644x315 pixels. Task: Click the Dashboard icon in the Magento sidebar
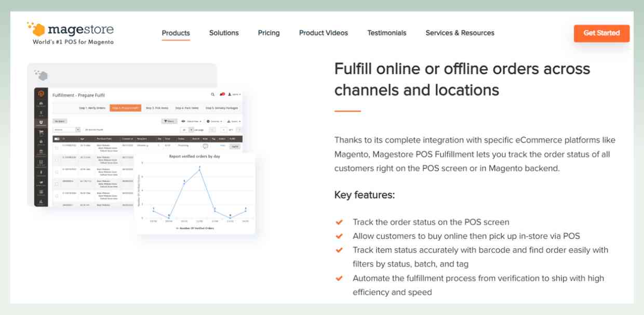[x=41, y=104]
